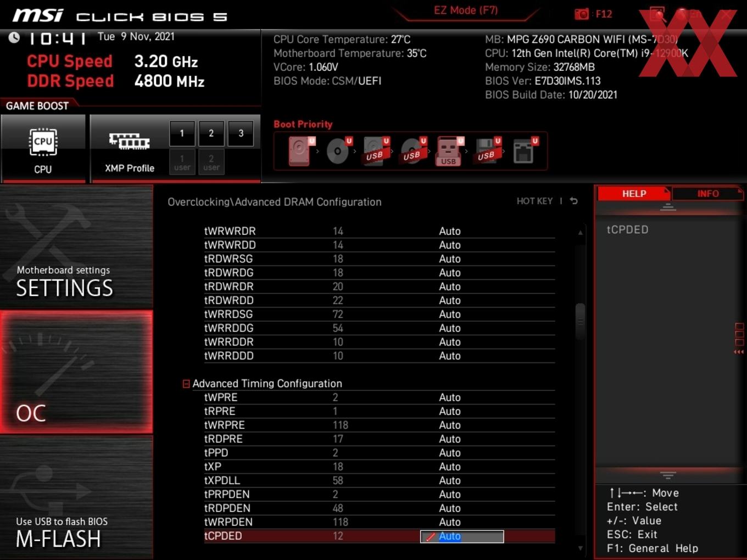Click the scroll up arrow of settings list
Viewport: 747px width, 560px height.
(581, 233)
